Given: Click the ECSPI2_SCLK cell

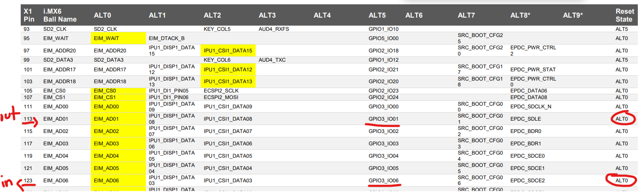Looking at the screenshot, I should pos(222,91).
